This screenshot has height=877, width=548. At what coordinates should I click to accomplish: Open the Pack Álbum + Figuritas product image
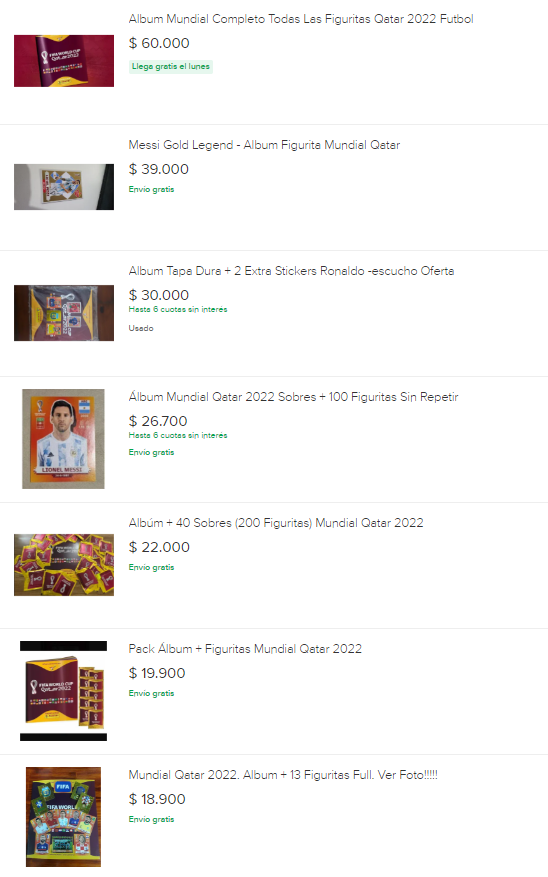63,691
